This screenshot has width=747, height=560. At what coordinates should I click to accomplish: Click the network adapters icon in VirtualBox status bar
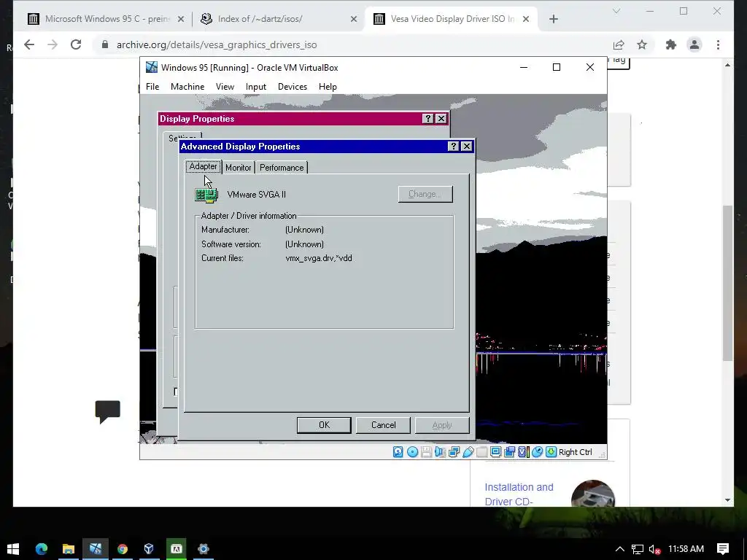click(x=454, y=452)
